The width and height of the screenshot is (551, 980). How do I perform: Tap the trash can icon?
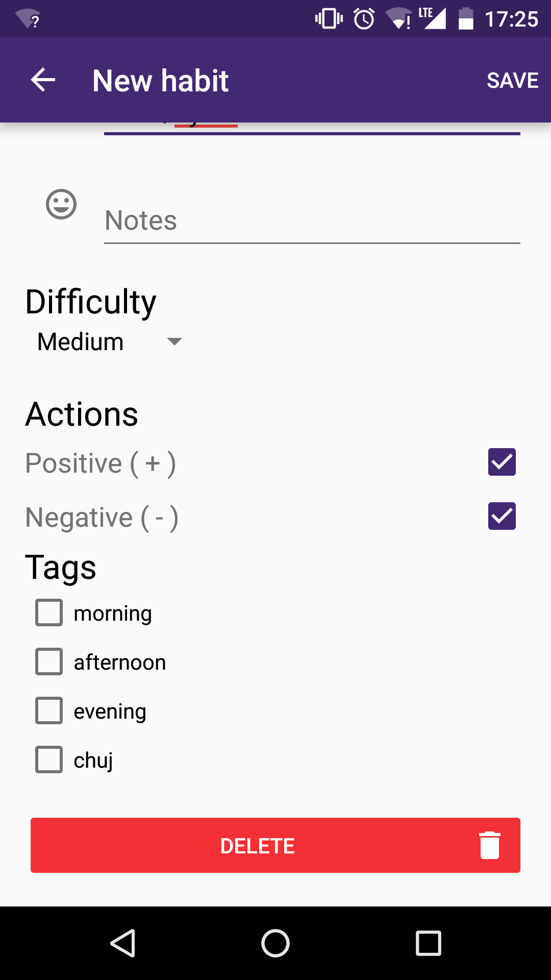pyautogui.click(x=489, y=845)
